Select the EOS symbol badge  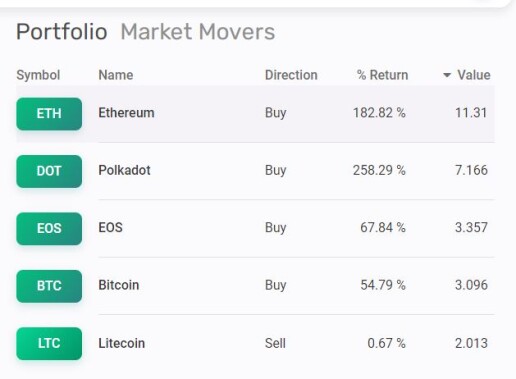tap(49, 228)
